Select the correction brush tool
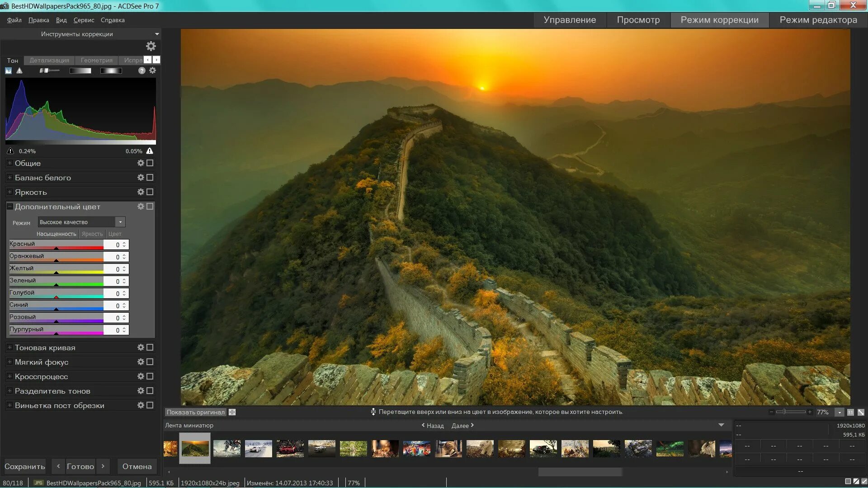 pos(49,70)
